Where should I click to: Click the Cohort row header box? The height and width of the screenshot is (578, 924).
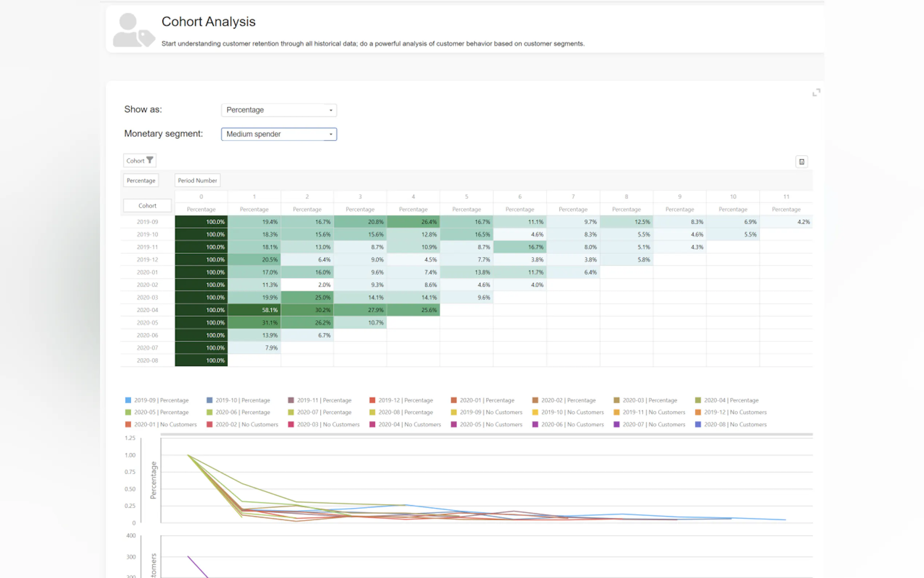point(147,206)
